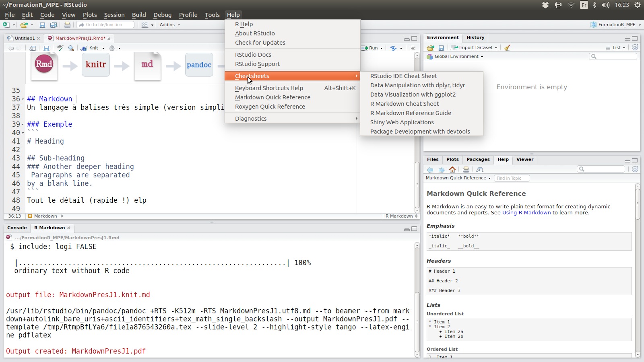
Task: Show Help topic in new window
Action: pyautogui.click(x=479, y=170)
